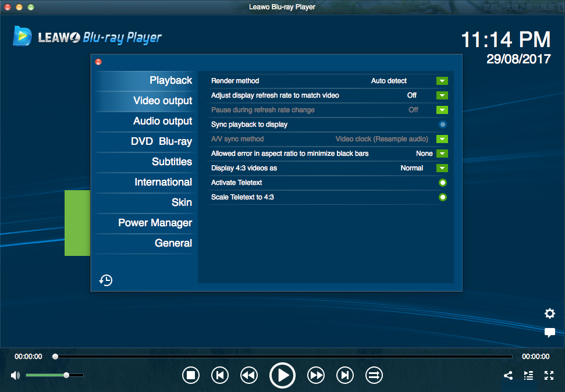Select the Subtitles settings tab

172,162
